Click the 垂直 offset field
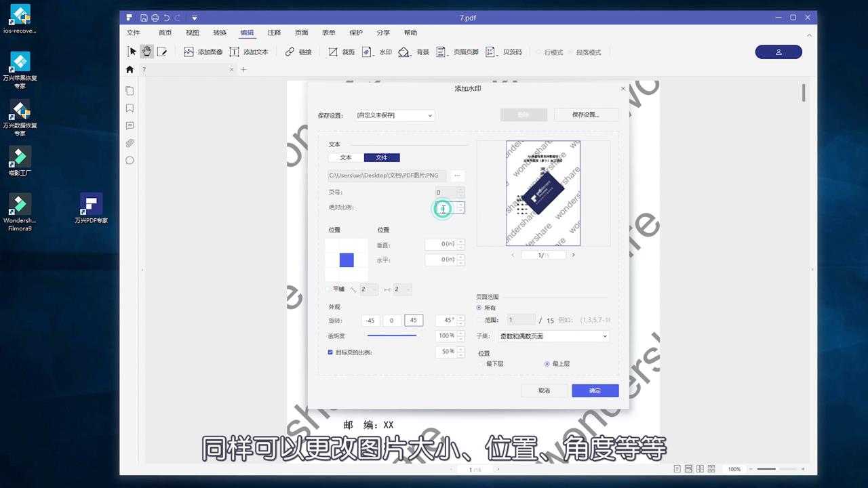Image resolution: width=868 pixels, height=488 pixels. click(x=441, y=244)
